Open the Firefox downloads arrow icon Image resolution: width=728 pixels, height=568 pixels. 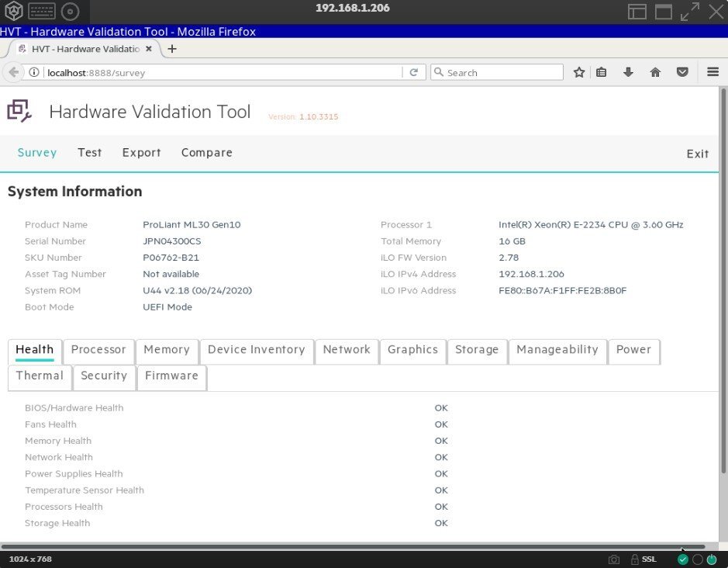pyautogui.click(x=628, y=72)
